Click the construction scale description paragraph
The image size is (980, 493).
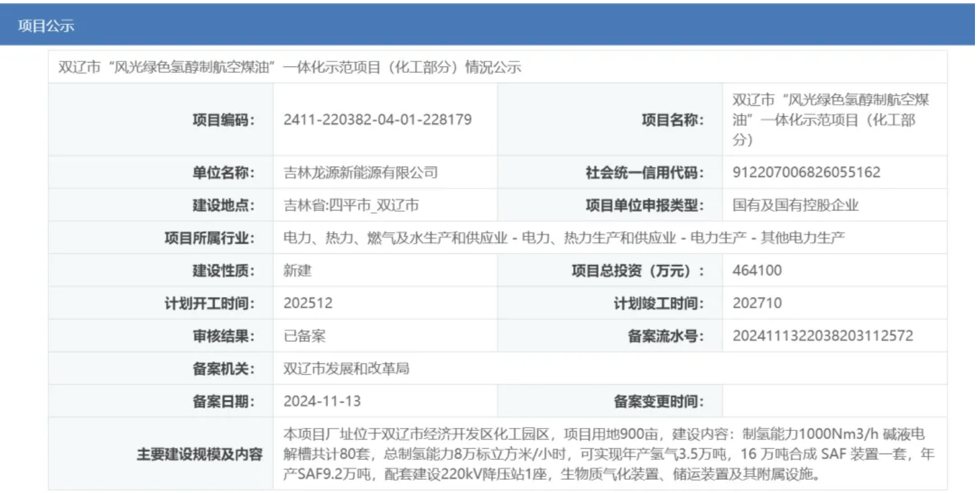click(x=608, y=454)
